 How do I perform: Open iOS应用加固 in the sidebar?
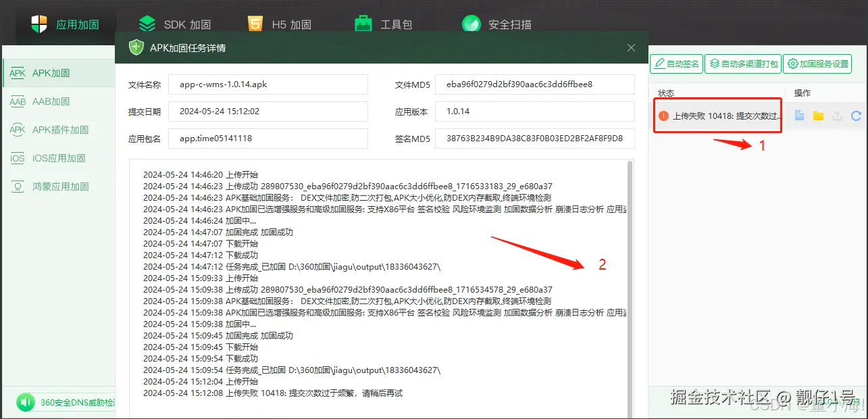click(59, 158)
